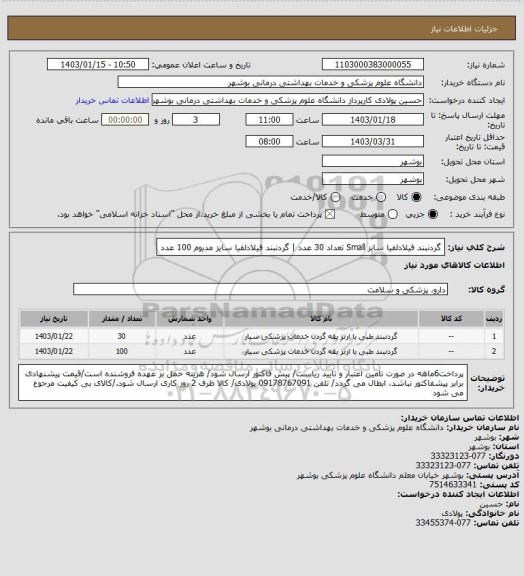
Task: Click the postal code 7514633341
Action: pyautogui.click(x=453, y=485)
